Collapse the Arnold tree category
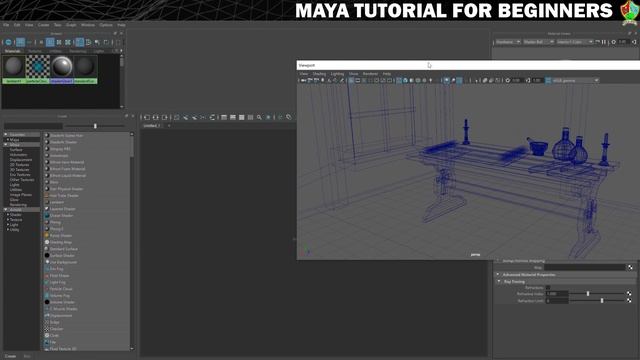Screen dimensions: 640x360 click(x=6, y=209)
